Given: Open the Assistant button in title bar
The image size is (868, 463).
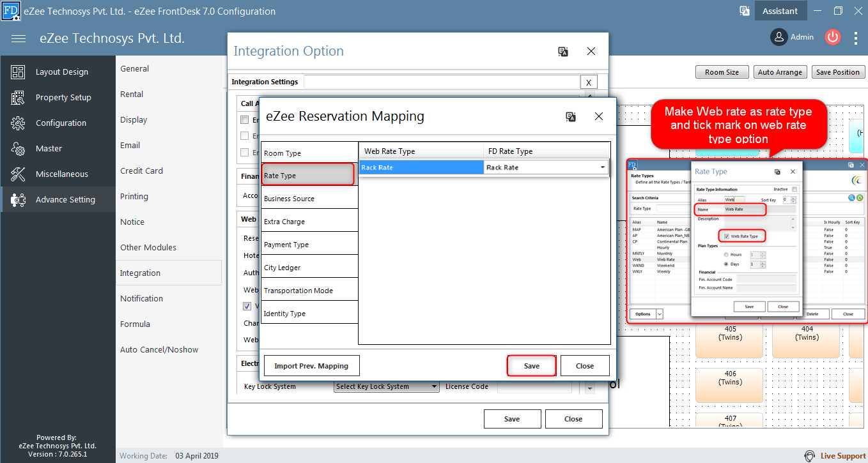Looking at the screenshot, I should click(780, 11).
